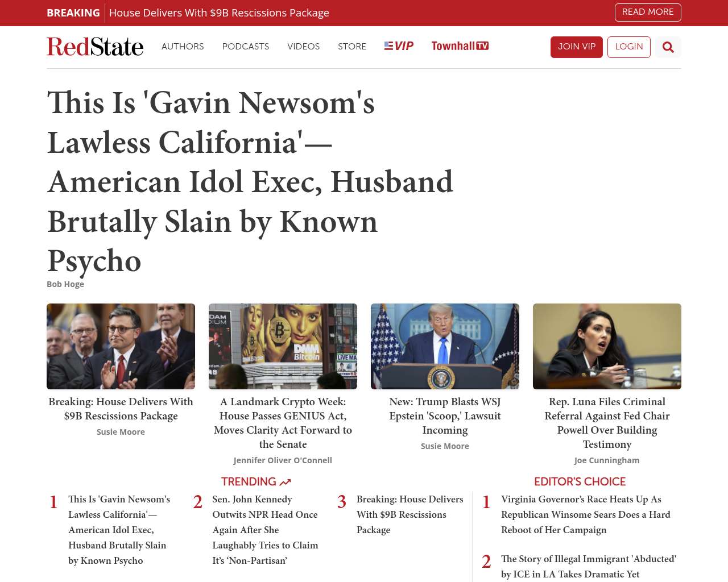Open the AUTHORS menu item
Image resolution: width=728 pixels, height=582 pixels.
183,47
